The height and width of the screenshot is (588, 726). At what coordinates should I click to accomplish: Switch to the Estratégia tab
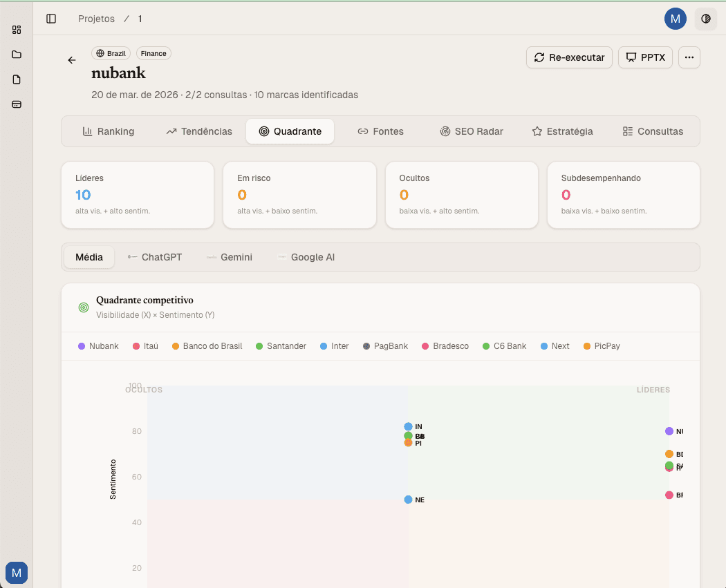pos(563,131)
